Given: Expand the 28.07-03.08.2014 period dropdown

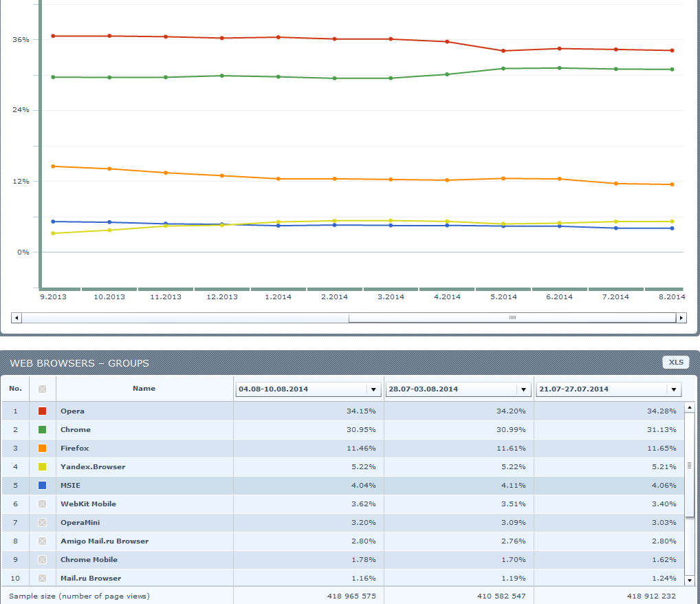Looking at the screenshot, I should click(458, 389).
